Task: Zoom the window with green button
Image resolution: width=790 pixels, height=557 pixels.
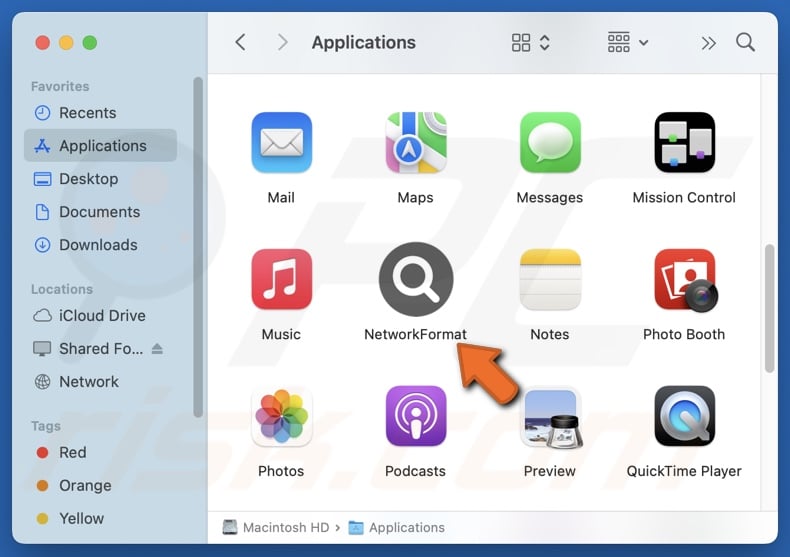Action: click(x=90, y=43)
